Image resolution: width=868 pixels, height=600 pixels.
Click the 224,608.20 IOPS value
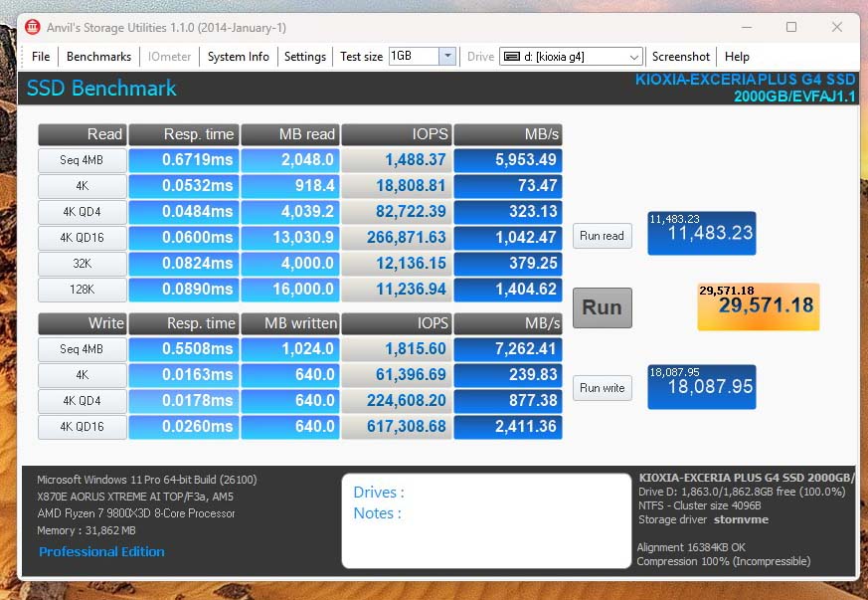point(397,401)
